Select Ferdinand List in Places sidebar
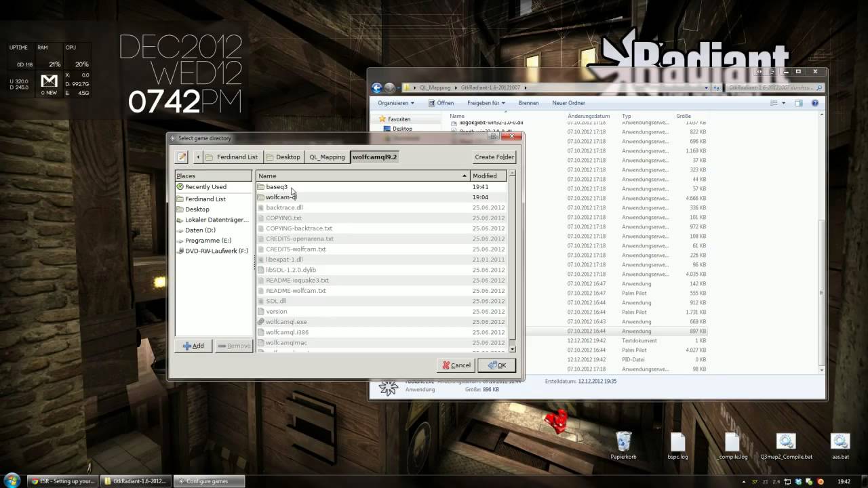868x488 pixels. 214,199
